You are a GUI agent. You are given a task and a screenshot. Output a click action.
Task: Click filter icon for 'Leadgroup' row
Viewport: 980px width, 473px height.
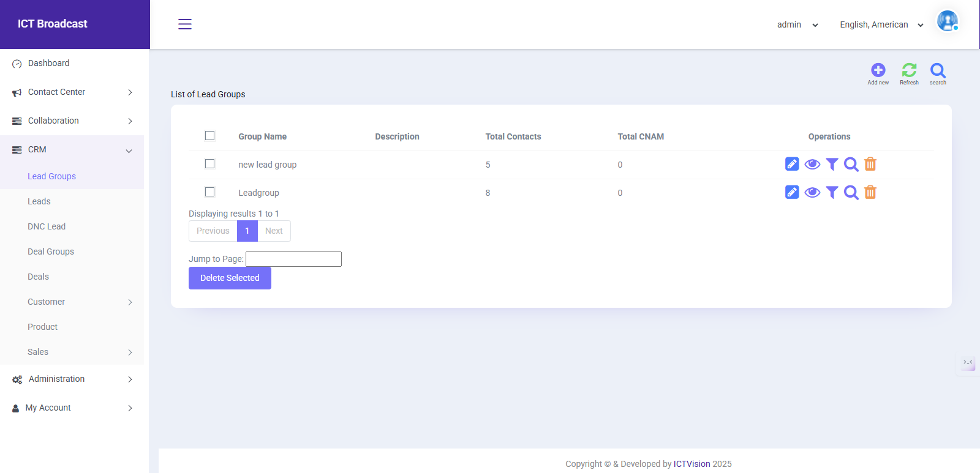coord(832,192)
